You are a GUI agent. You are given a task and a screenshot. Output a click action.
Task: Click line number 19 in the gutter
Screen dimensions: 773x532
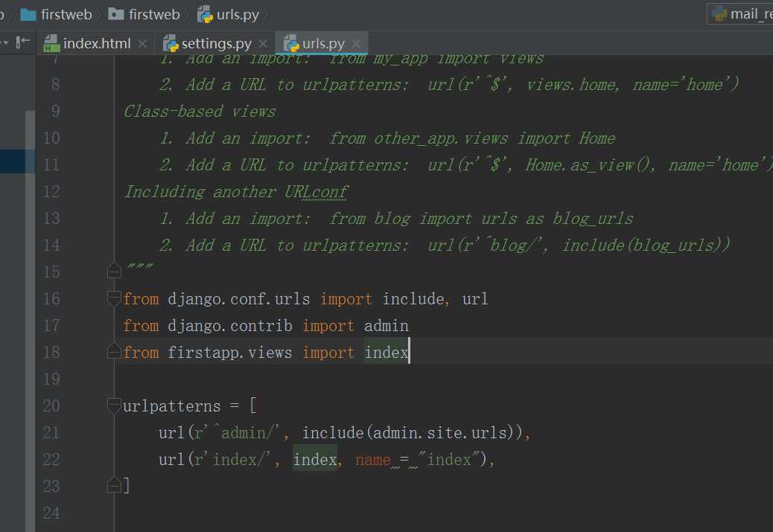pos(51,379)
